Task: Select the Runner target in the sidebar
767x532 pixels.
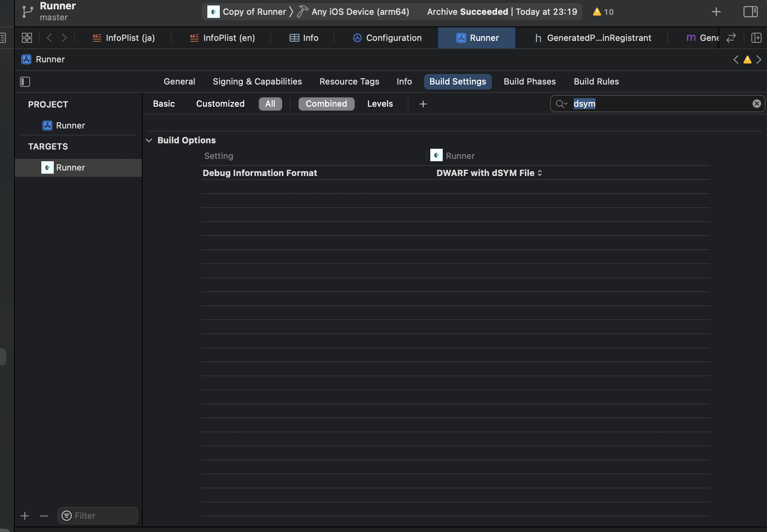Action: click(71, 167)
